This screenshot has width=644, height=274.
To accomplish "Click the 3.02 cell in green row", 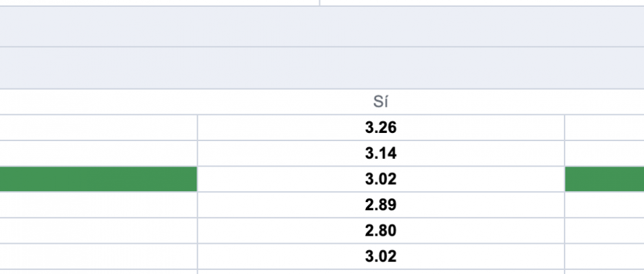I will pos(381,179).
